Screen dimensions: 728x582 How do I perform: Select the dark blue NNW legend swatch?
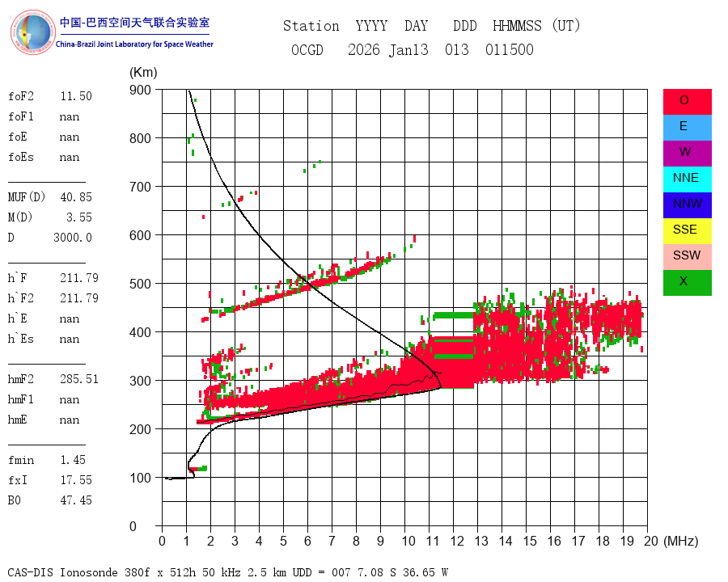point(687,205)
